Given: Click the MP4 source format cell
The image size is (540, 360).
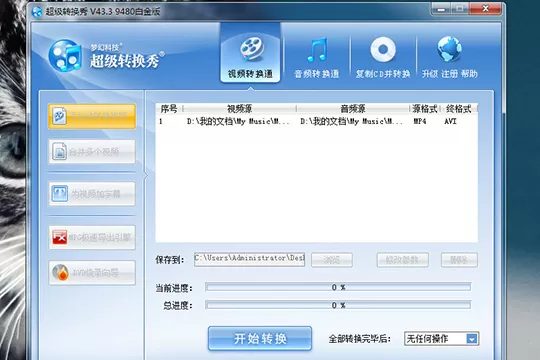Looking at the screenshot, I should click(420, 121).
